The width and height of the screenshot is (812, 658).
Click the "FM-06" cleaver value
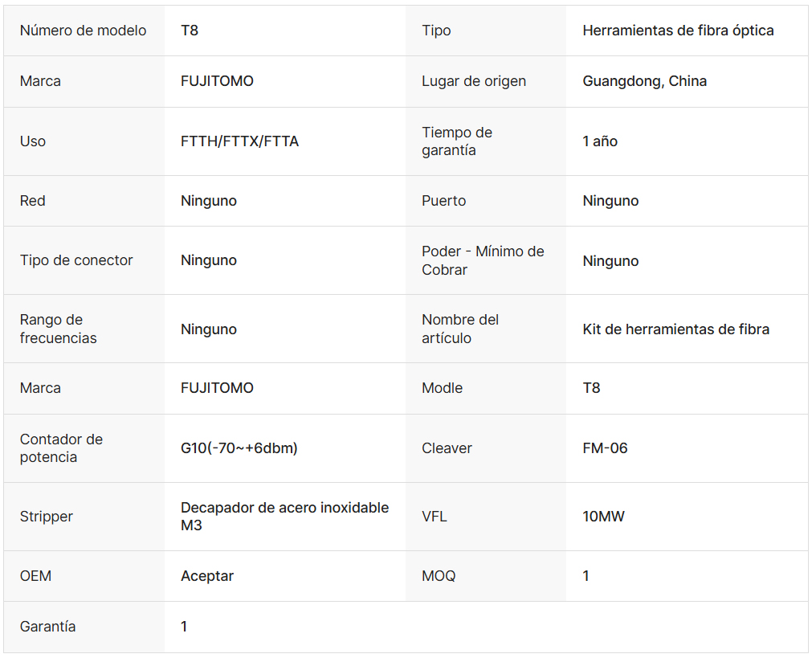tap(605, 448)
